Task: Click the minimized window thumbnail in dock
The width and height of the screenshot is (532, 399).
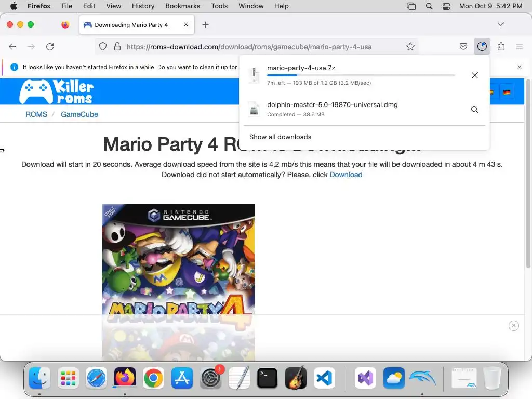Action: pos(464,378)
